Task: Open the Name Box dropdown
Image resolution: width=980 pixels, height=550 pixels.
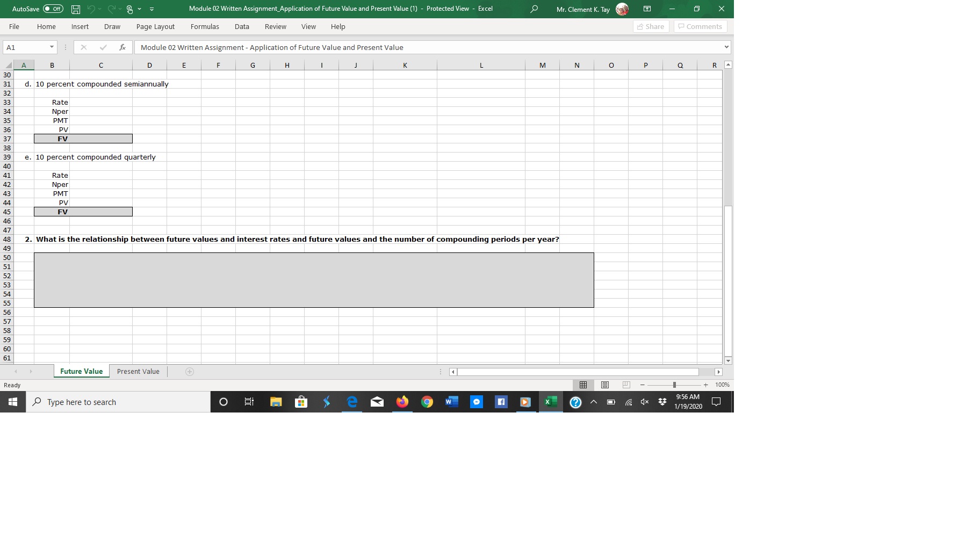Action: [52, 47]
